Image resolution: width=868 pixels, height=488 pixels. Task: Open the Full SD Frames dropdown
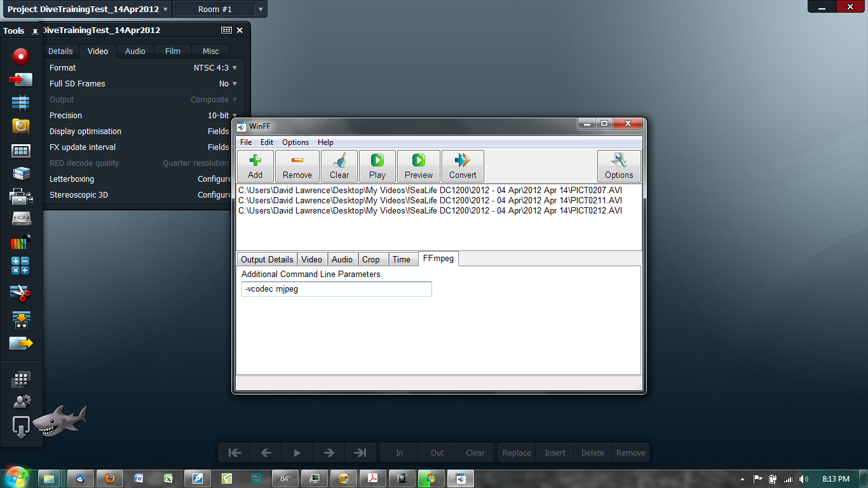[x=226, y=83]
